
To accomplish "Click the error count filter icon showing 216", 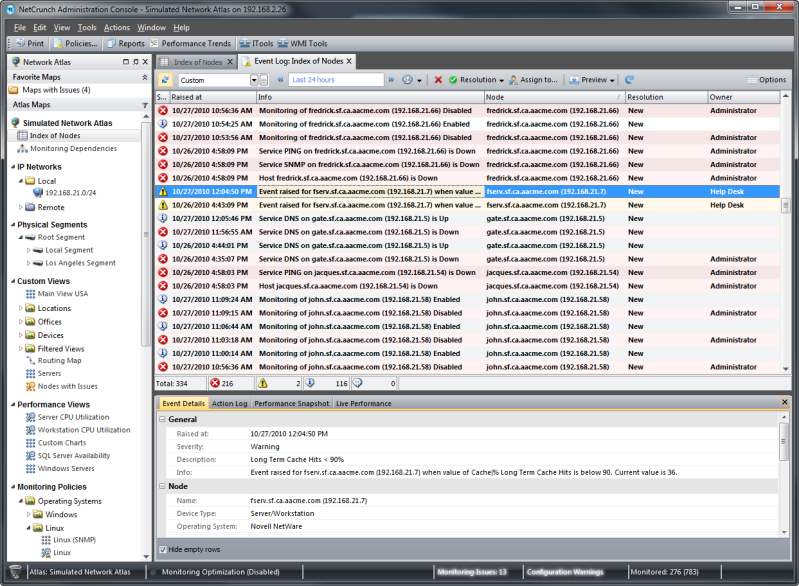I will (x=215, y=383).
